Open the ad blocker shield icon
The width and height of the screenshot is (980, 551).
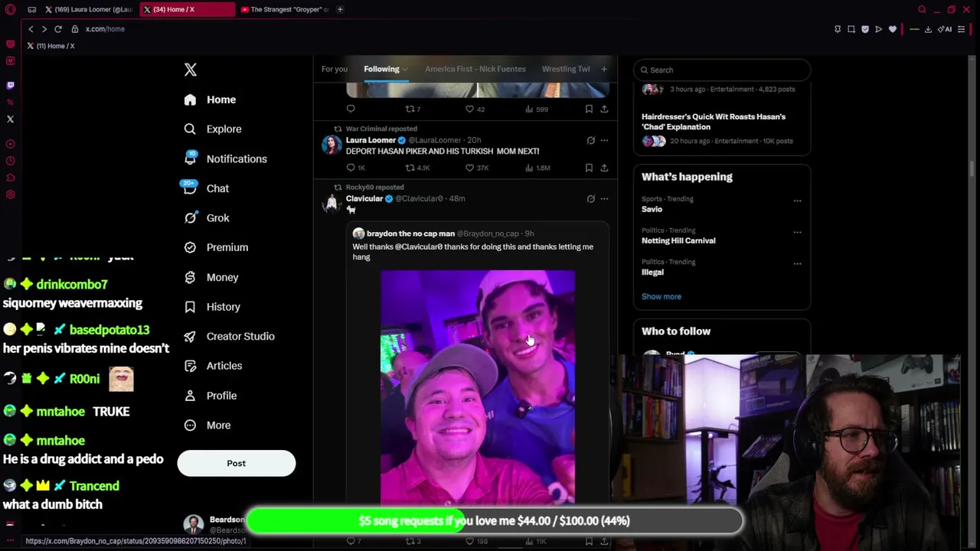pyautogui.click(x=865, y=29)
